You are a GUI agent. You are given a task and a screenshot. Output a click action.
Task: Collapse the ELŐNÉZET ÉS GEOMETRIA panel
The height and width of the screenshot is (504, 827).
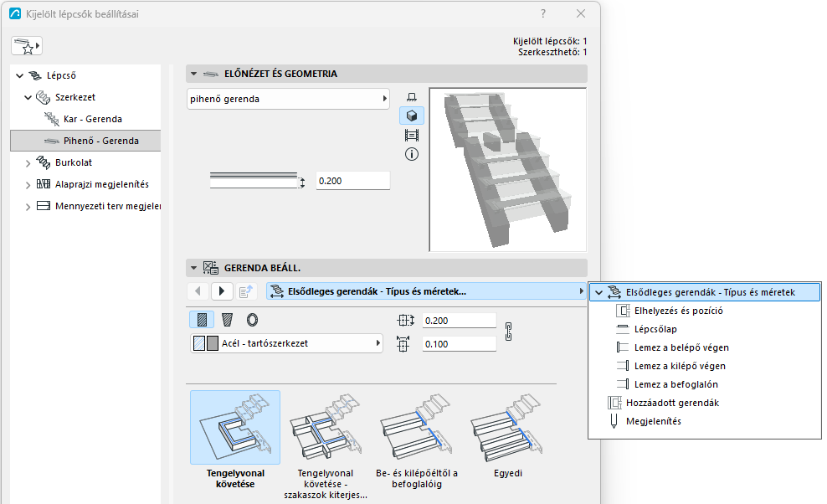click(193, 74)
